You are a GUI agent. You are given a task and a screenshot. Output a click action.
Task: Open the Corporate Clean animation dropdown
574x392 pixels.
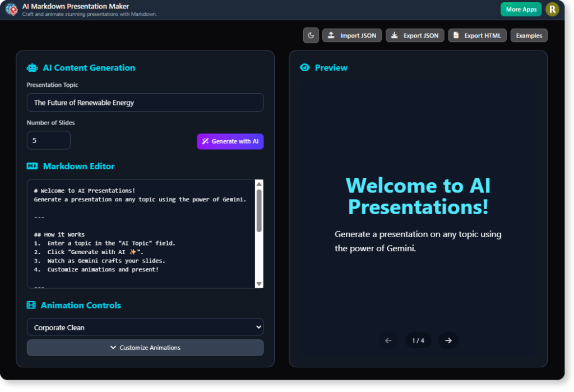[145, 327]
